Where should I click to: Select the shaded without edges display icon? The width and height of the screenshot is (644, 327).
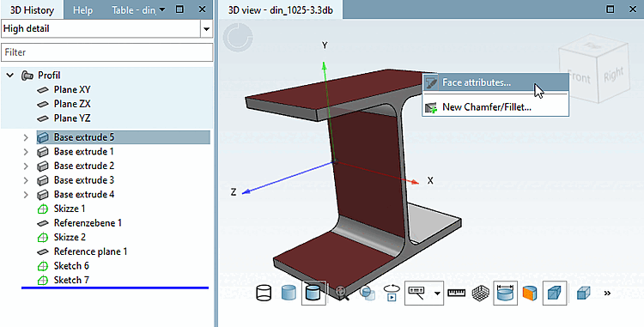289,293
